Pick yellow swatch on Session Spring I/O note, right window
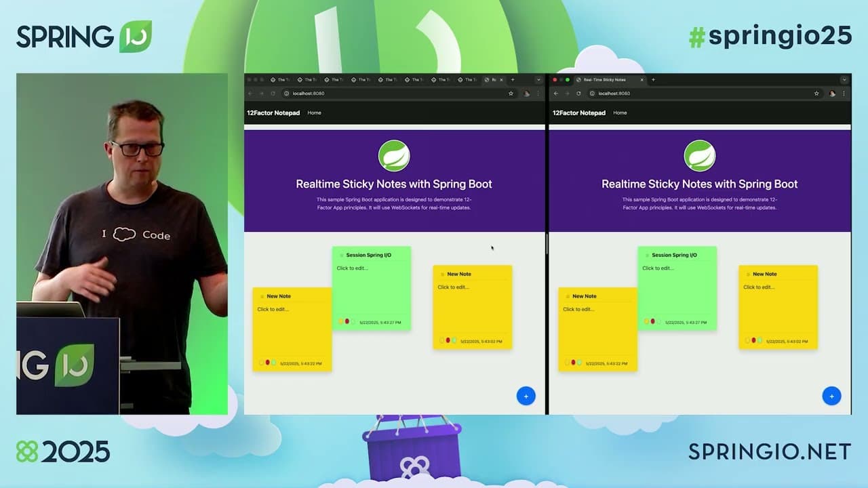The image size is (868, 488). [x=647, y=321]
